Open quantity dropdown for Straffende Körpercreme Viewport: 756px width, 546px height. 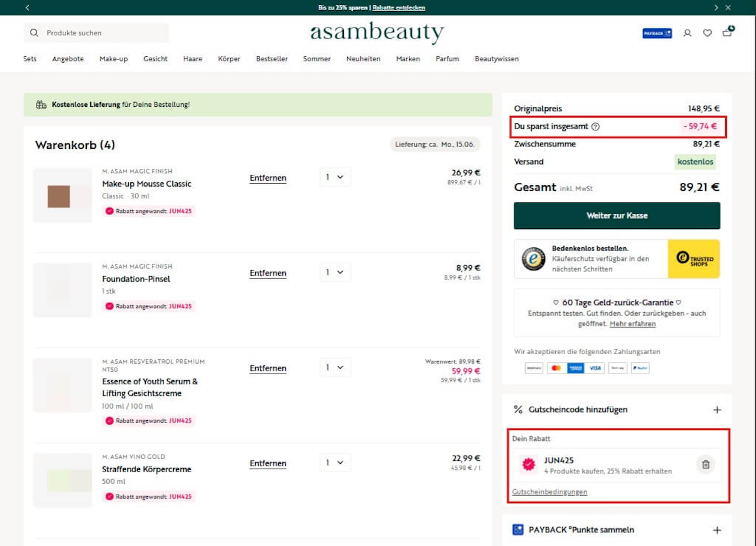335,462
